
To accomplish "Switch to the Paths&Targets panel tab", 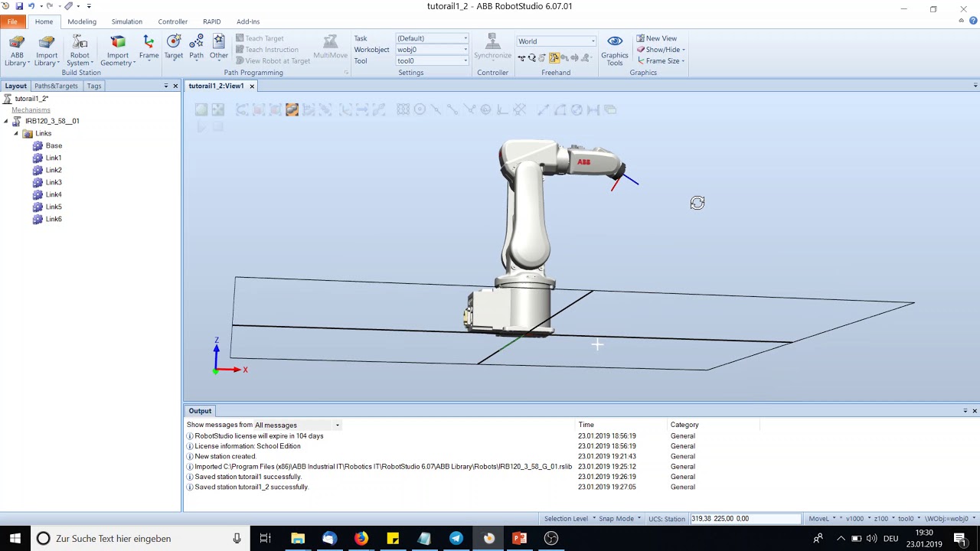I will (56, 86).
